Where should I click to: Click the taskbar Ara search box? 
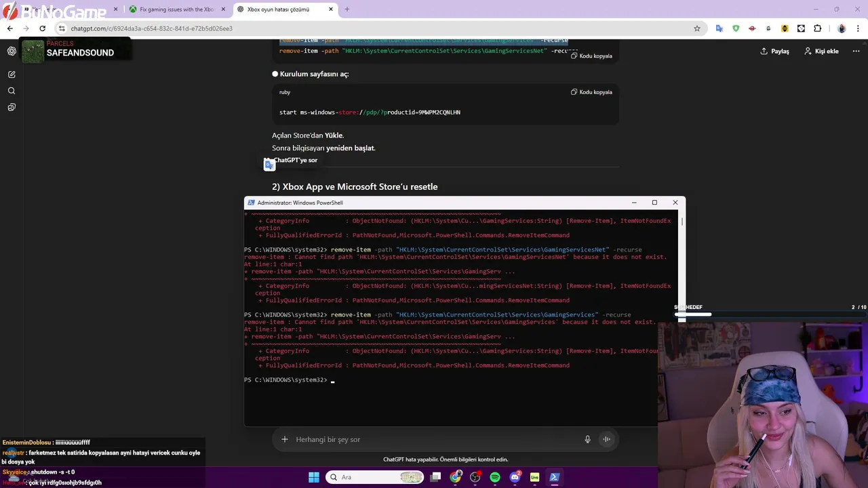[375, 477]
